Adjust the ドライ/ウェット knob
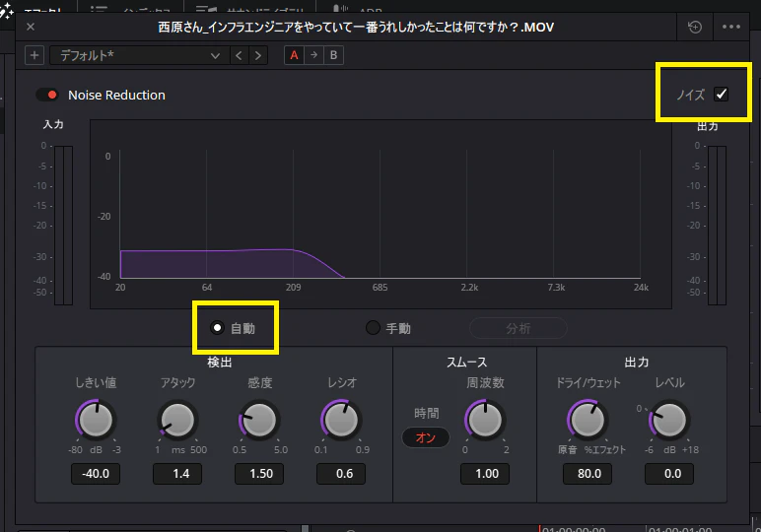Viewport: 761px width, 532px height. (x=588, y=420)
